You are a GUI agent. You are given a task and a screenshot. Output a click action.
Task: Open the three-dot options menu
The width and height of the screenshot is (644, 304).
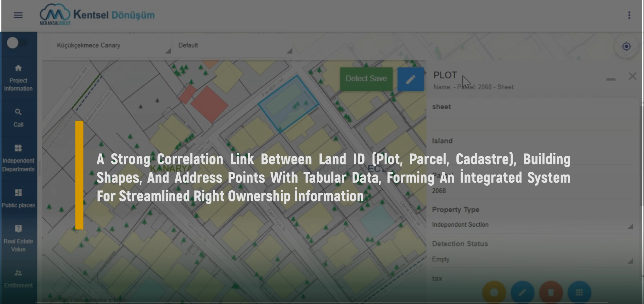click(629, 15)
